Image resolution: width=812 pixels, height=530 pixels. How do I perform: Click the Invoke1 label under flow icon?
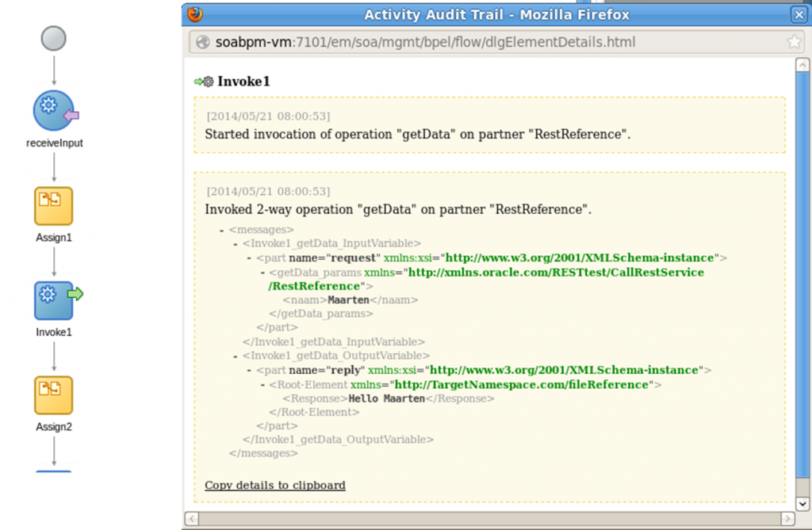54,332
